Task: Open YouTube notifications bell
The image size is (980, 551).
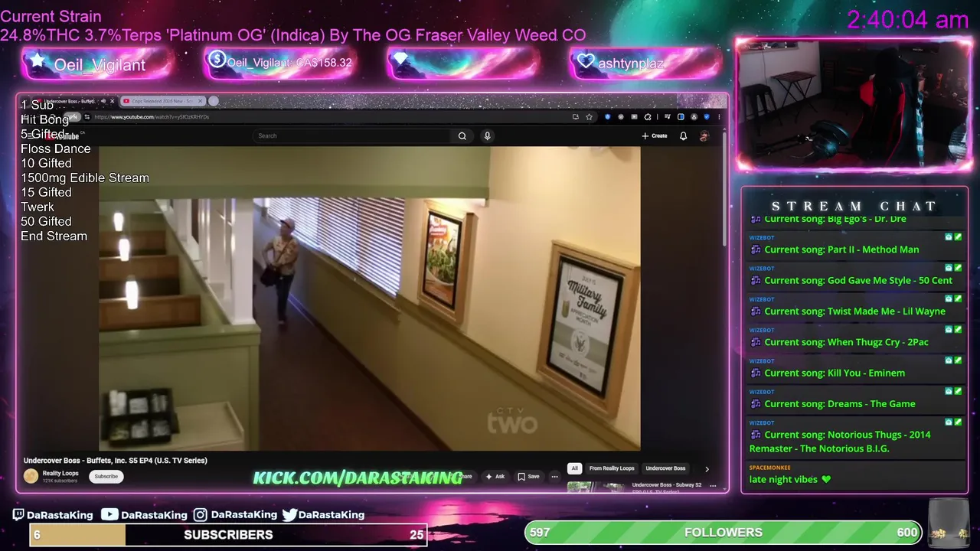Action: click(683, 136)
